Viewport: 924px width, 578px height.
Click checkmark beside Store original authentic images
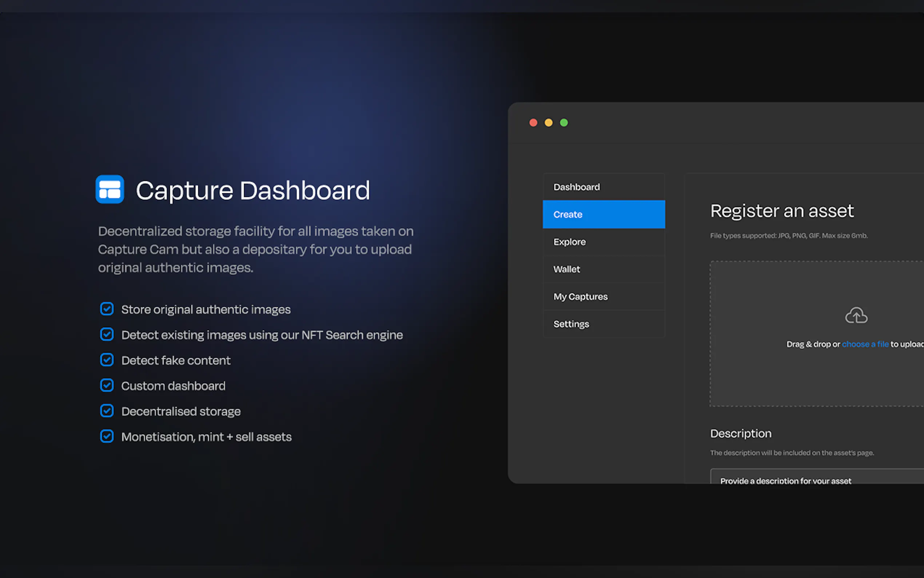(107, 309)
